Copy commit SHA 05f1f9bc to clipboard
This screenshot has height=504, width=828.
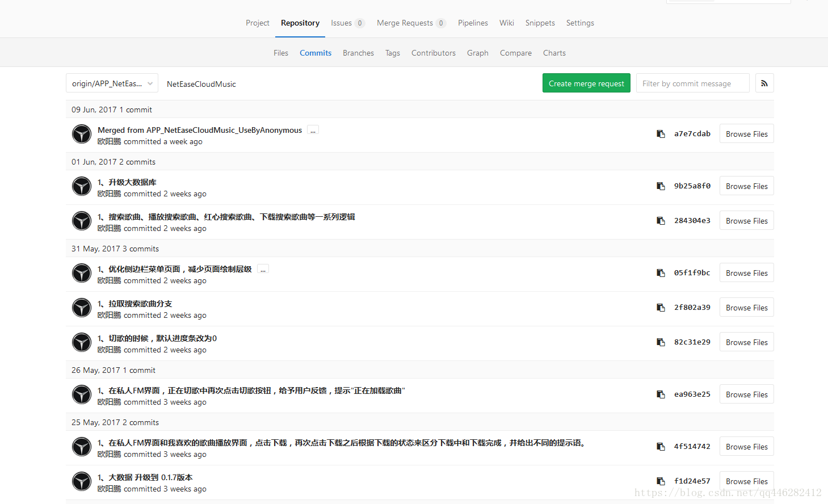[x=661, y=273]
